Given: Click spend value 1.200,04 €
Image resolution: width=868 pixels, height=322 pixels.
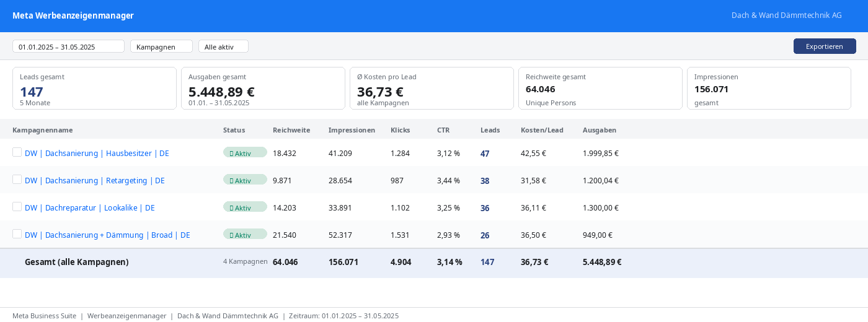Looking at the screenshot, I should click(601, 181).
